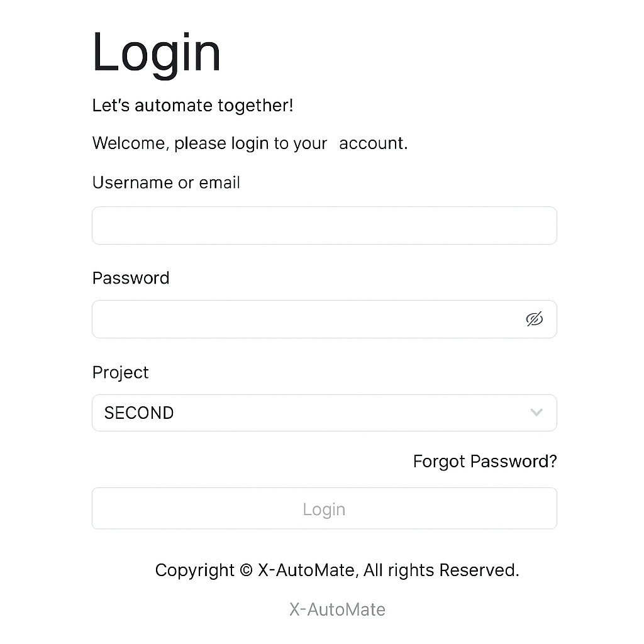Click the Password label text
The width and height of the screenshot is (644, 644).
click(x=131, y=278)
